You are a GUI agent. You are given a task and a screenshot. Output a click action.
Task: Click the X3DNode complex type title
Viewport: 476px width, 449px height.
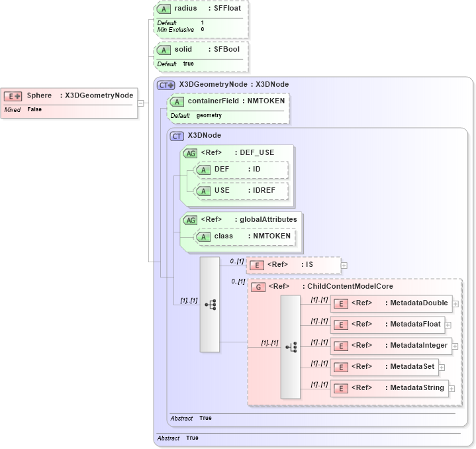[x=205, y=135]
